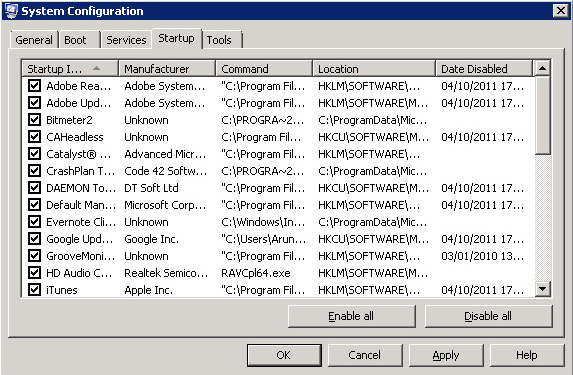The height and width of the screenshot is (375, 573).
Task: Sort by Startup Item column header
Action: tap(70, 69)
